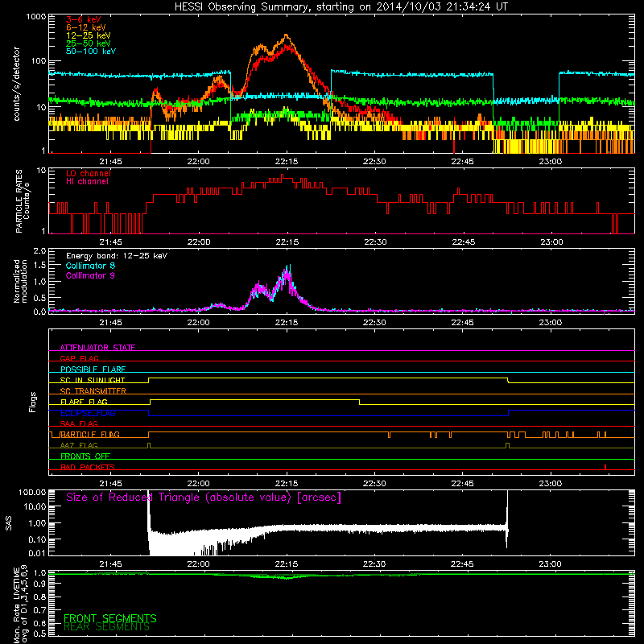Screen dimensions: 644x644
Task: Click the SAA FLAG label
Action: (x=79, y=423)
